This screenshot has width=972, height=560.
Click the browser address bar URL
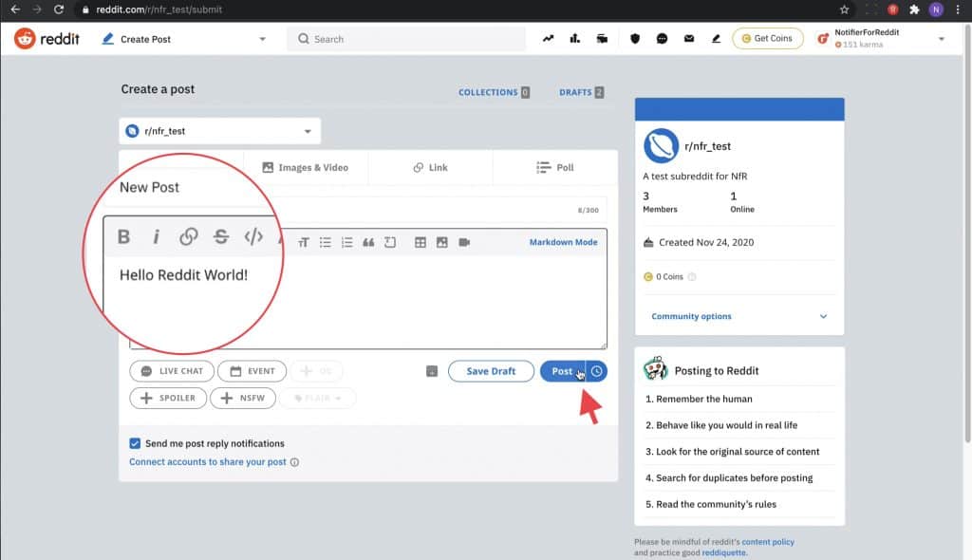point(159,9)
